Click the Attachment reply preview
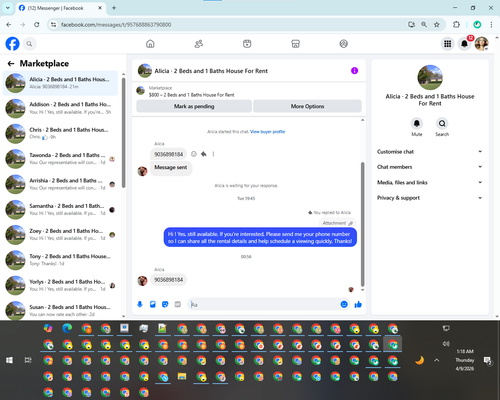 pyautogui.click(x=337, y=223)
